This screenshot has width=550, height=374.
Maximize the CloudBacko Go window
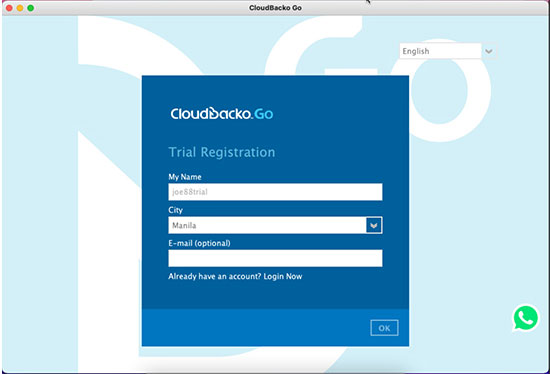pos(31,8)
